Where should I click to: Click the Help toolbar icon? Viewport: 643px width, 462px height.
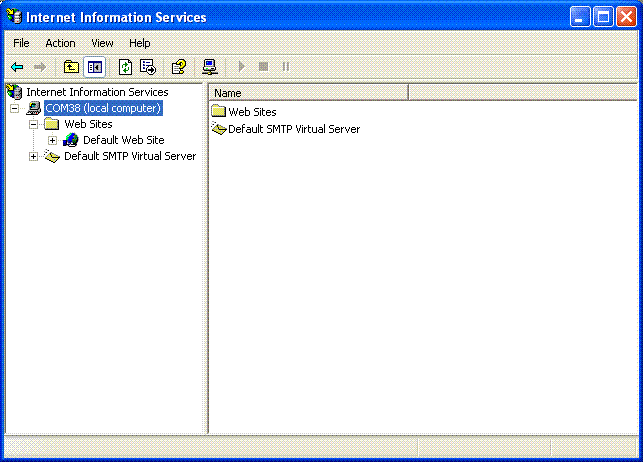pyautogui.click(x=178, y=67)
